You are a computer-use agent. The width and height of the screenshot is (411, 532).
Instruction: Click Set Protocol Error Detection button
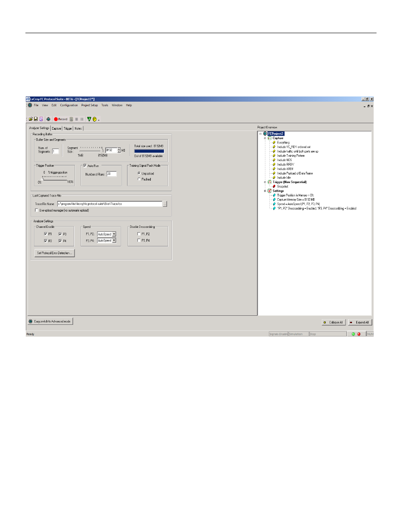click(x=54, y=253)
